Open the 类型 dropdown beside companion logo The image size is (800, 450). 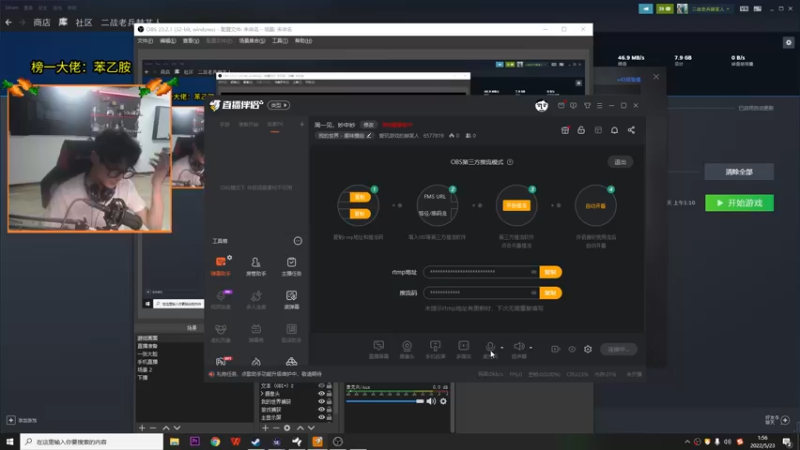click(279, 105)
